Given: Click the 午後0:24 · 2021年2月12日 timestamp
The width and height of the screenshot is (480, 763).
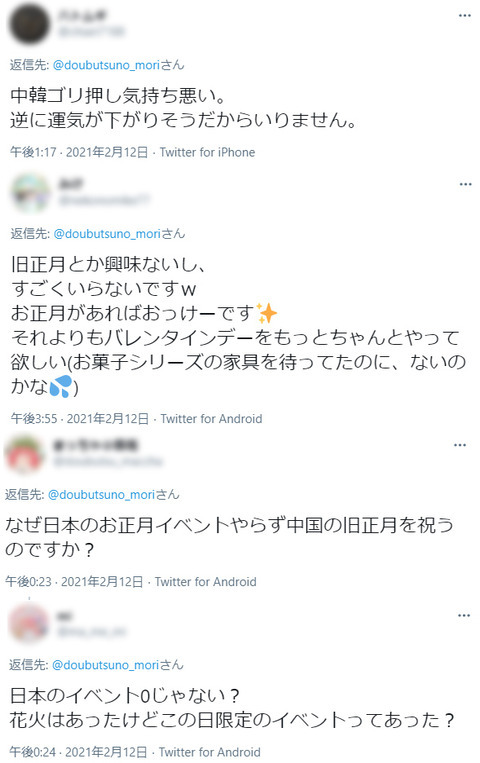Looking at the screenshot, I should click(x=78, y=752).
